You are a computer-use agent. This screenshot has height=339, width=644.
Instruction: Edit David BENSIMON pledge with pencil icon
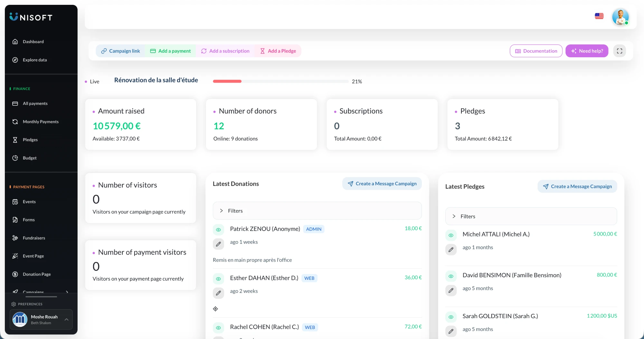click(451, 290)
